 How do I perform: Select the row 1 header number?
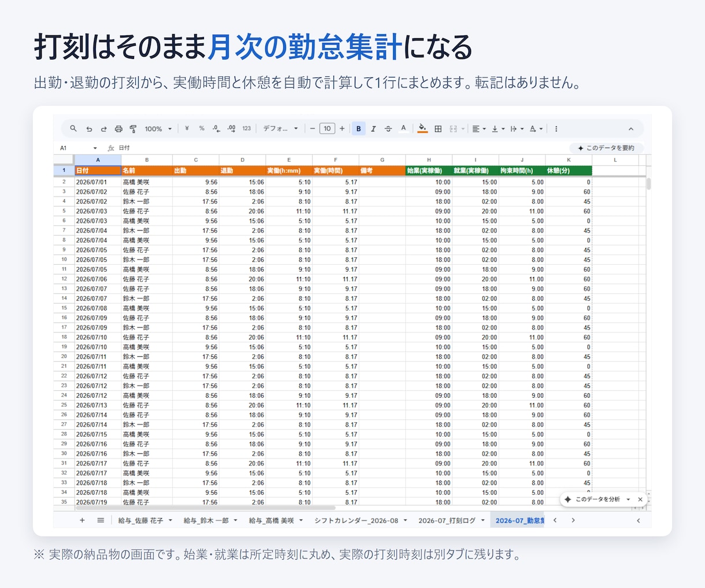[x=64, y=171]
